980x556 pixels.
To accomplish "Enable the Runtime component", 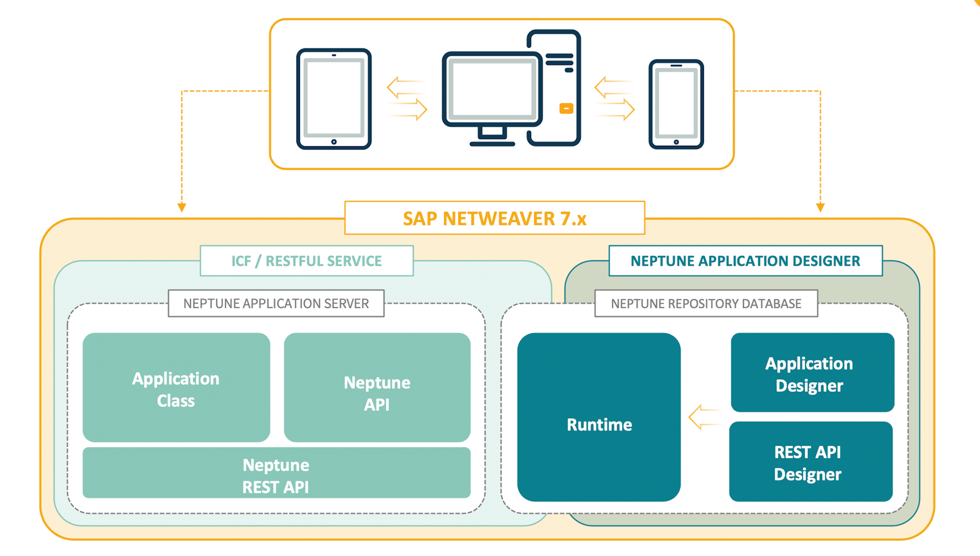I will pos(598,424).
